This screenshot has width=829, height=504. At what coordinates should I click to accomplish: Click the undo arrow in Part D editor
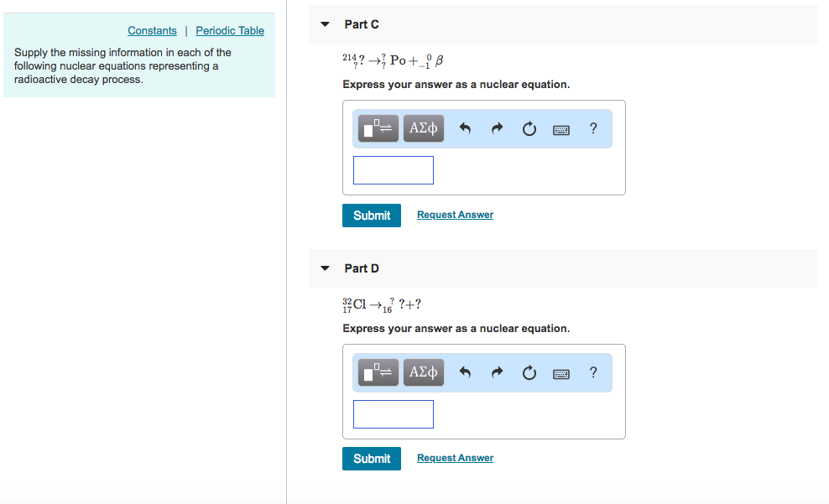point(467,372)
